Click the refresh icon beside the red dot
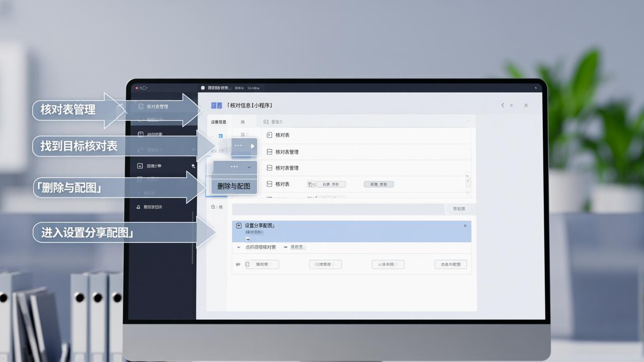This screenshot has width=644, height=362. [x=143, y=88]
